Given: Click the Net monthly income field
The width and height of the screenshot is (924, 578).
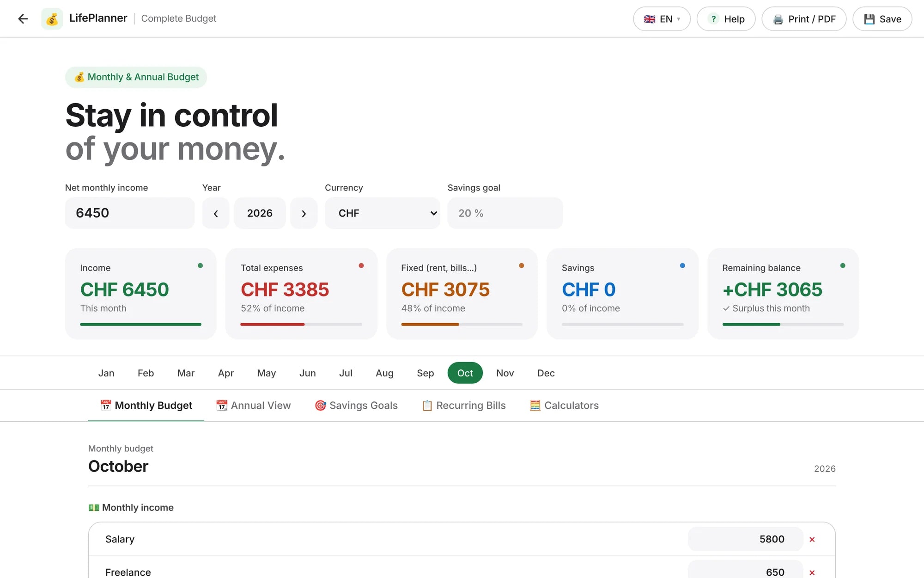Looking at the screenshot, I should (x=130, y=213).
